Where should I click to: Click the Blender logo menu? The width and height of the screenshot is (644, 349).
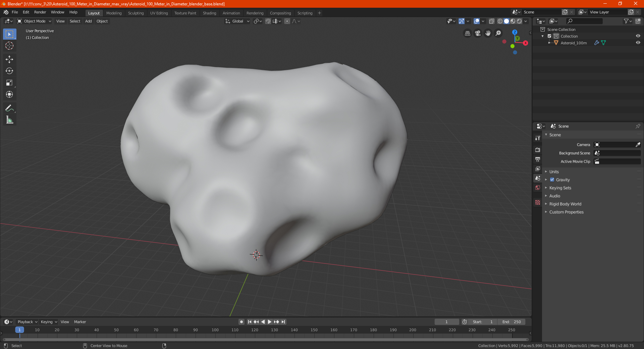pos(6,12)
